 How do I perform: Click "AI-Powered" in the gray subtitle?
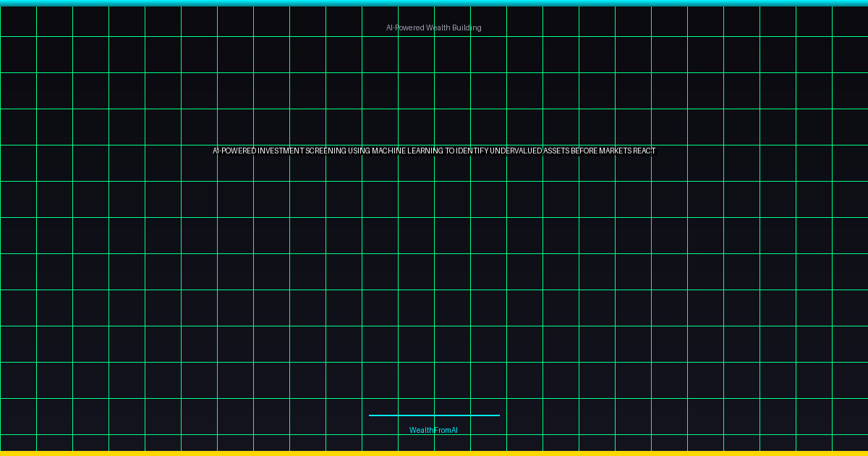click(x=405, y=28)
